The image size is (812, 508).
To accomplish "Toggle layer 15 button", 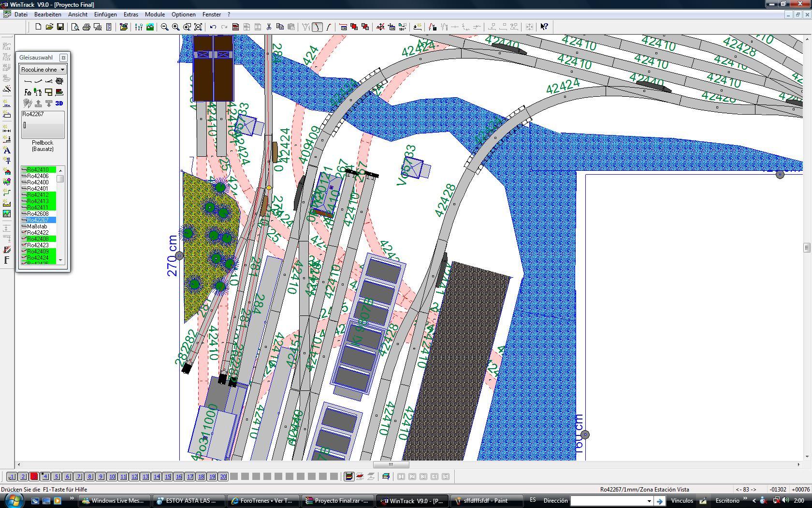I will point(167,477).
